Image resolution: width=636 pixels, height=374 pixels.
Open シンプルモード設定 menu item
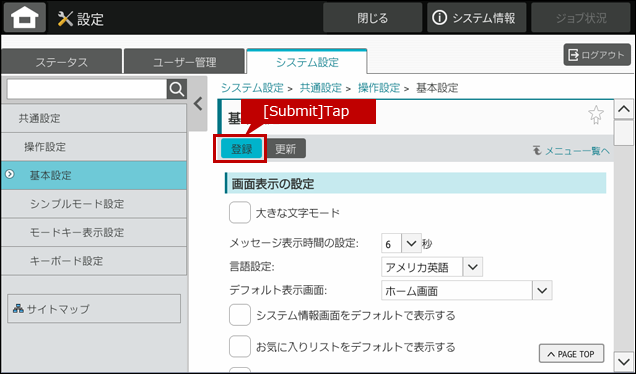(x=94, y=204)
